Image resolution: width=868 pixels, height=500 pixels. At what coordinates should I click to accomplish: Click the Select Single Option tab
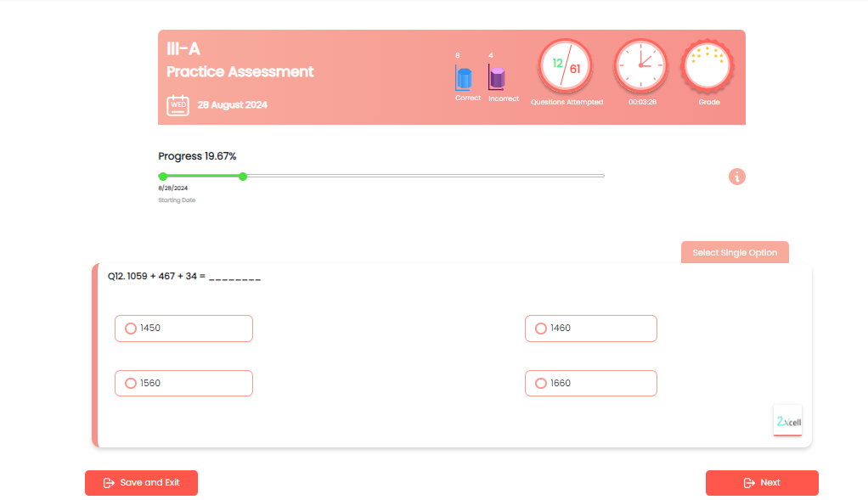[x=735, y=253]
